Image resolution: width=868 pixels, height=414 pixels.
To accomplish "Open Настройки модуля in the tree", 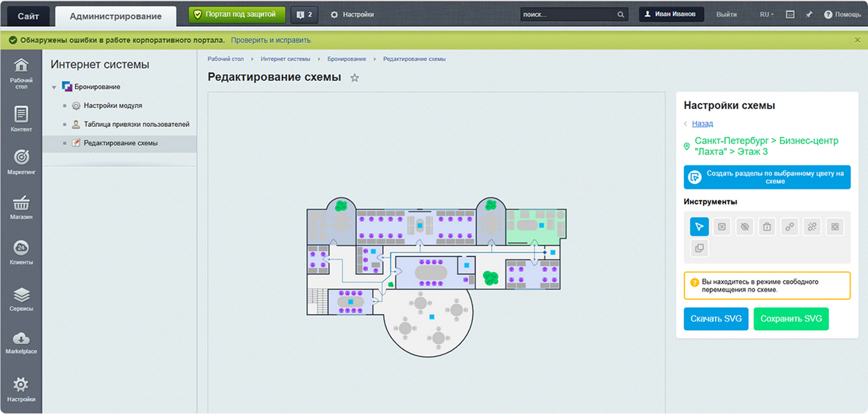I will pyautogui.click(x=113, y=106).
